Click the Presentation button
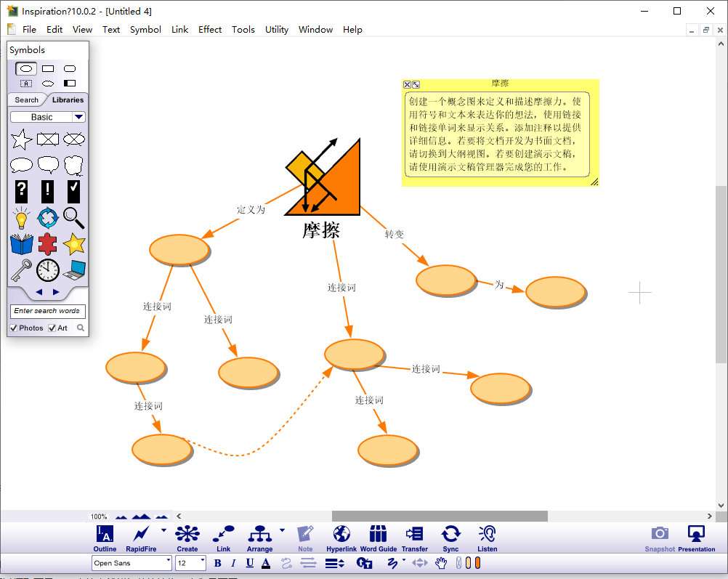 tap(696, 537)
